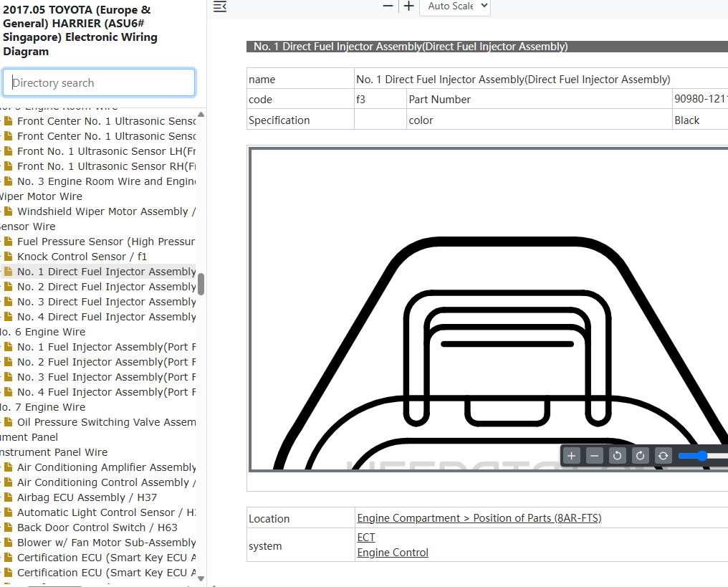Expand the Sensor Wire group
The height and width of the screenshot is (587, 728).
click(x=27, y=226)
